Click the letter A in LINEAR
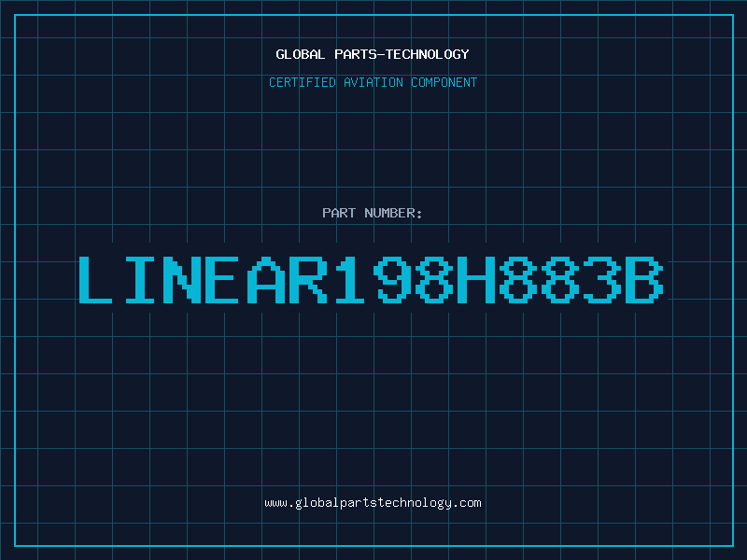This screenshot has height=560, width=747. [266, 279]
